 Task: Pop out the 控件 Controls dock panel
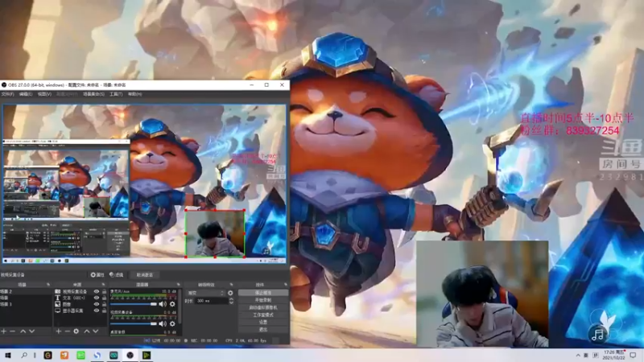(x=286, y=285)
